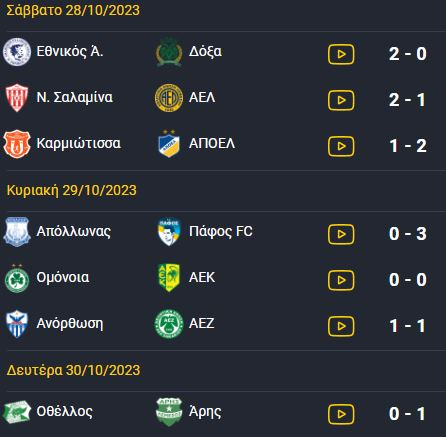The image size is (446, 437).
Task: Click the ΑΠΟΕΛ club crest
Action: point(169,143)
